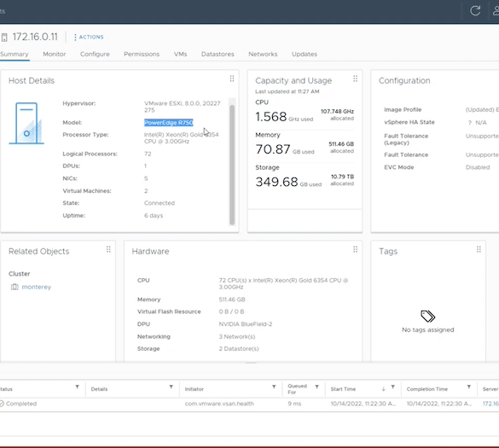499x448 pixels.
Task: Click the Details column header
Action: 99,389
